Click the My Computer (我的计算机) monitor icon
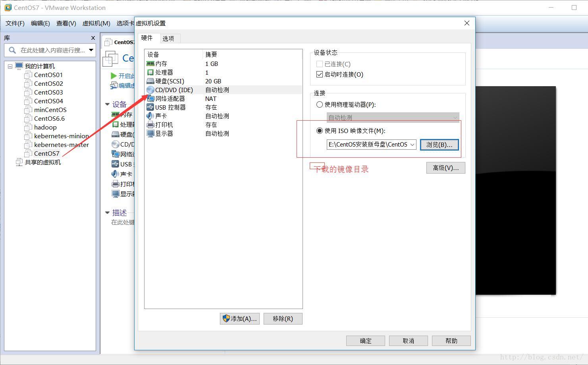The height and width of the screenshot is (365, 588). (19, 66)
